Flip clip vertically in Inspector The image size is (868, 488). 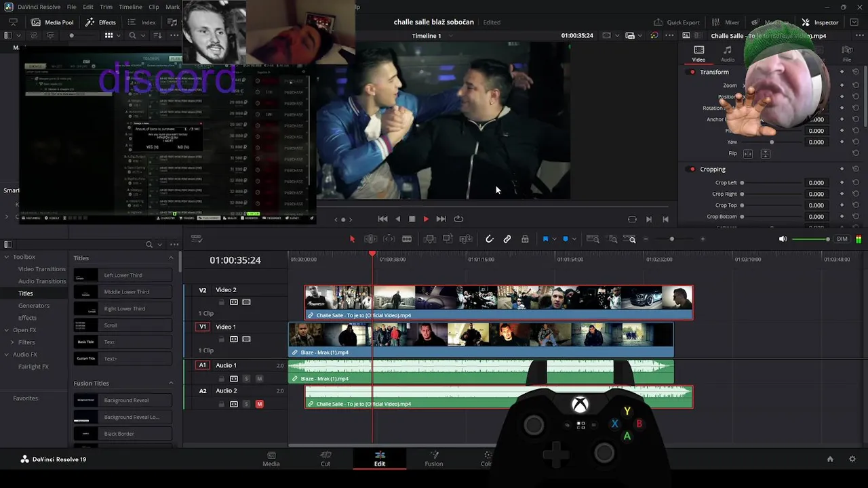pos(765,154)
